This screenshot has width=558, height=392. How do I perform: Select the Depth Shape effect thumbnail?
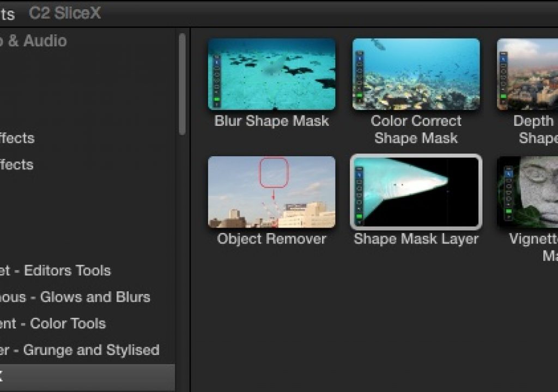[527, 74]
